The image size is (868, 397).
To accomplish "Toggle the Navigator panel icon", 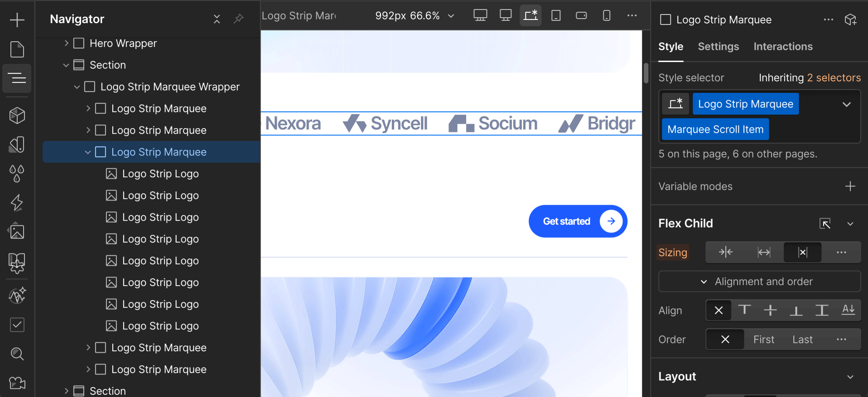I will (17, 78).
